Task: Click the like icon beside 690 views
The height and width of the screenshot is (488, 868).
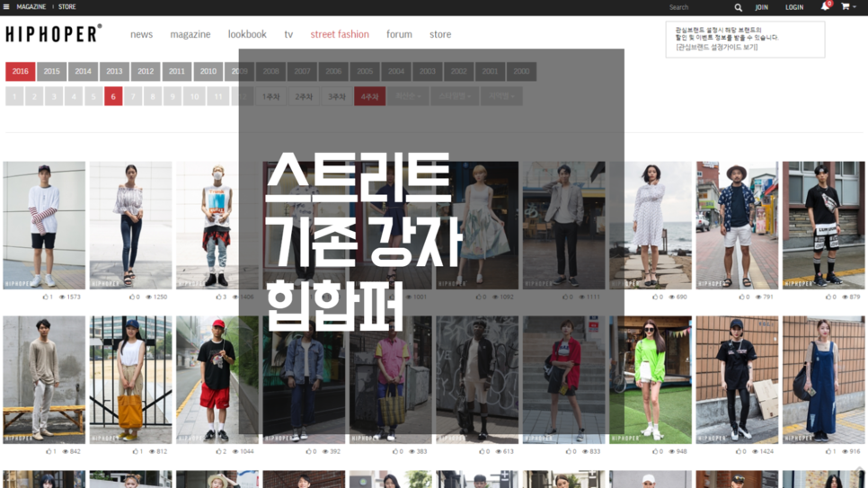Action: [x=655, y=297]
